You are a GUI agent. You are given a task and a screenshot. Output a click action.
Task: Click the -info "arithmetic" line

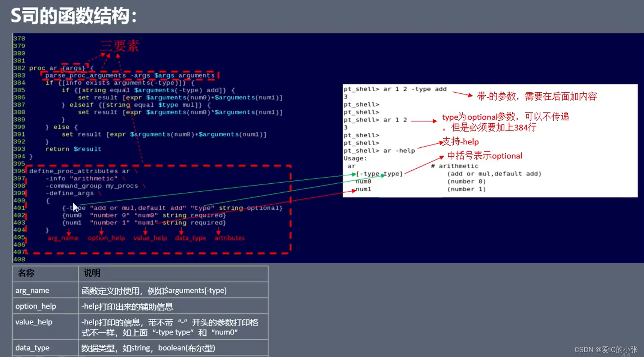(81, 178)
